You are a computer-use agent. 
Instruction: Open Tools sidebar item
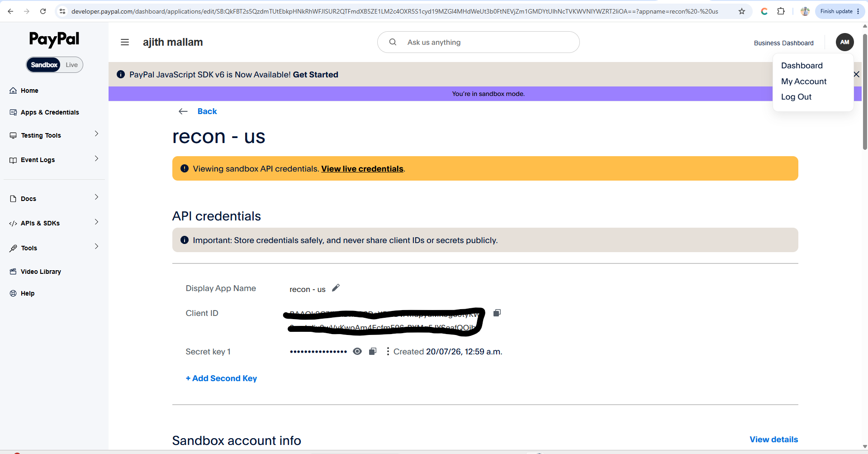click(x=29, y=248)
